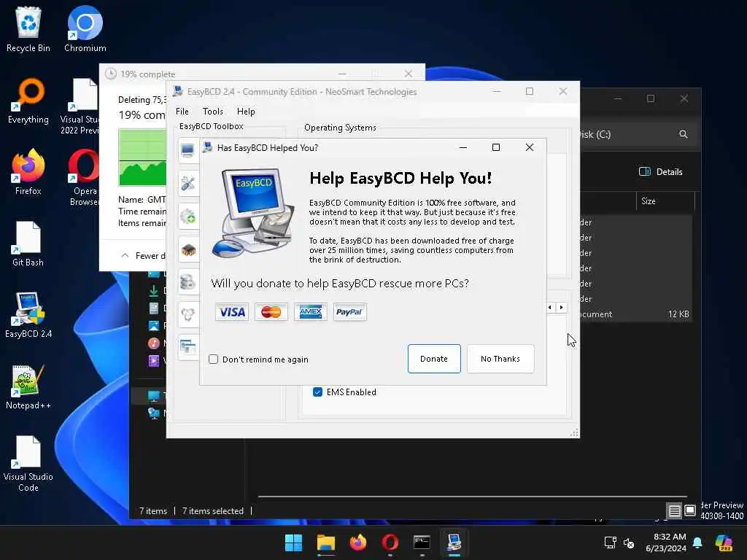Click the Donate button

(434, 359)
